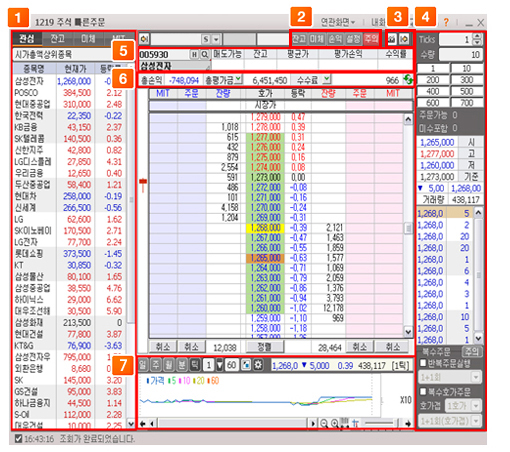Select the 틱 tick chart period
510x452 pixels.
tap(195, 365)
